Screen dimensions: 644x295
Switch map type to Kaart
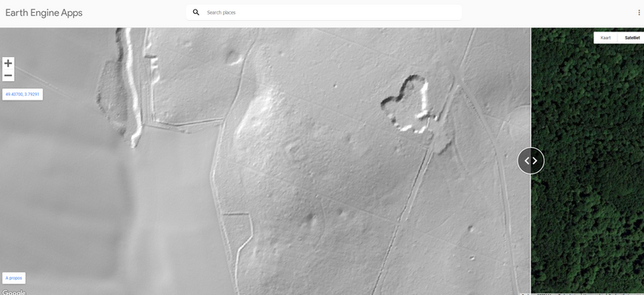(606, 38)
